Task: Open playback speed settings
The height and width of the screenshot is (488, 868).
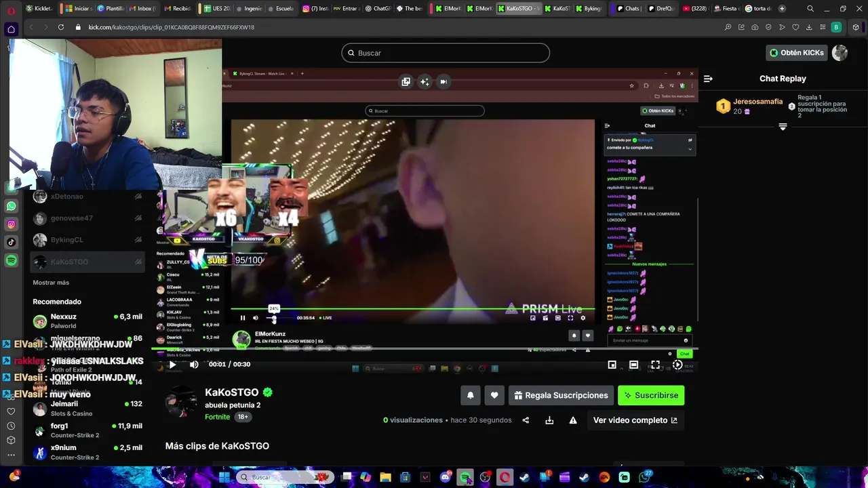Action: (677, 365)
